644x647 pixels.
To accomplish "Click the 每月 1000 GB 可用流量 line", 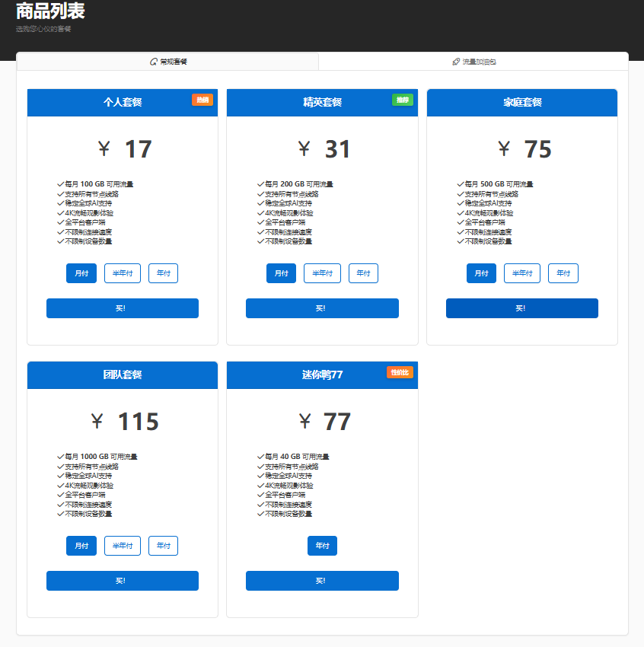I will (x=97, y=457).
